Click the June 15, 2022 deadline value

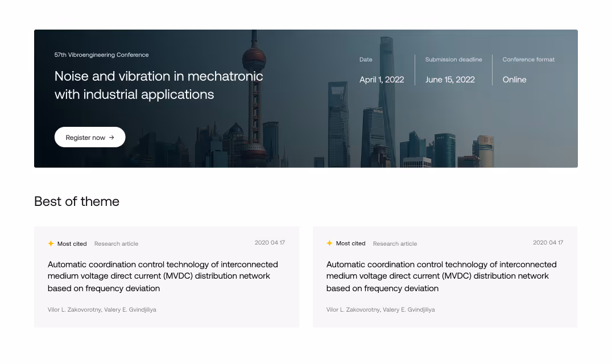tap(450, 80)
